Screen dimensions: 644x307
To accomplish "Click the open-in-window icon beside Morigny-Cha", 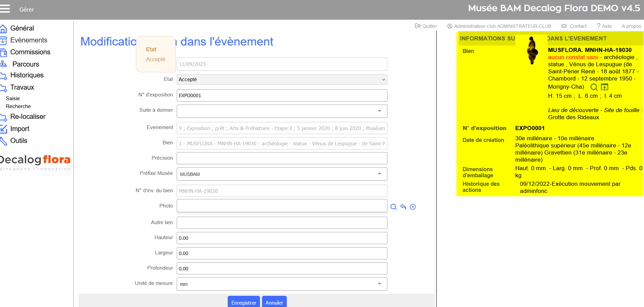I will tap(605, 87).
